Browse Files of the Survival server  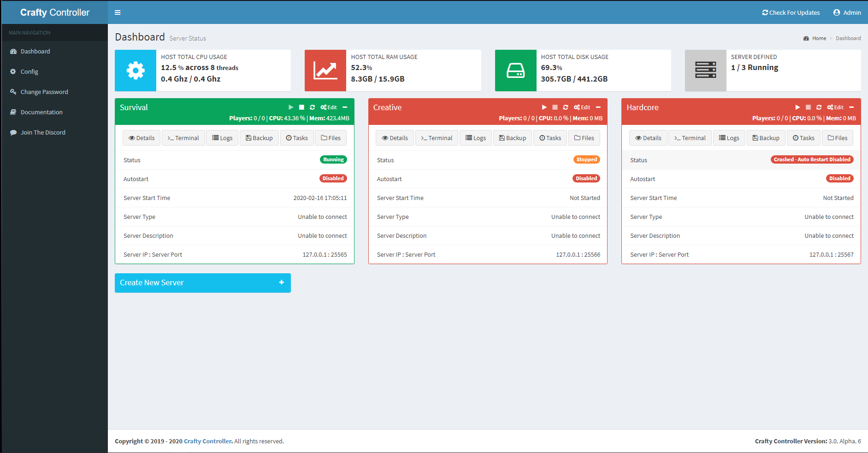pyautogui.click(x=331, y=137)
